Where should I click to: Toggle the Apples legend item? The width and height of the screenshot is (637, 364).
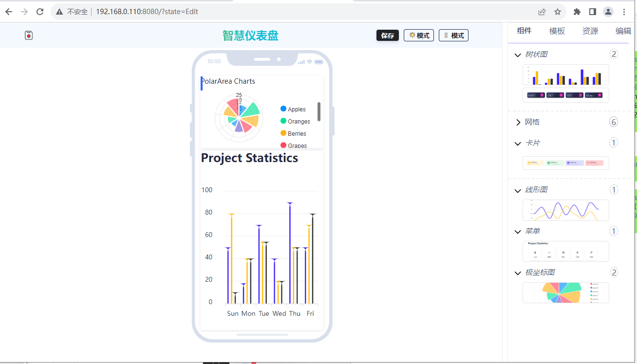pyautogui.click(x=293, y=109)
